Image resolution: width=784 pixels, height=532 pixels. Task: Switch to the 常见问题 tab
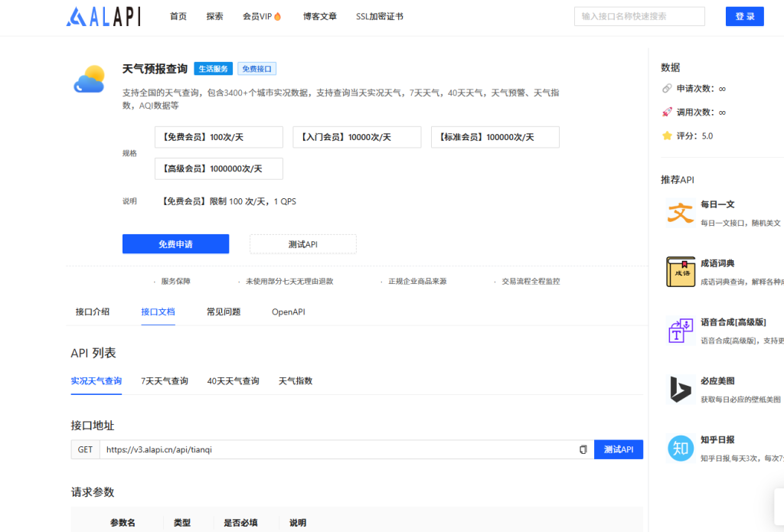point(224,312)
